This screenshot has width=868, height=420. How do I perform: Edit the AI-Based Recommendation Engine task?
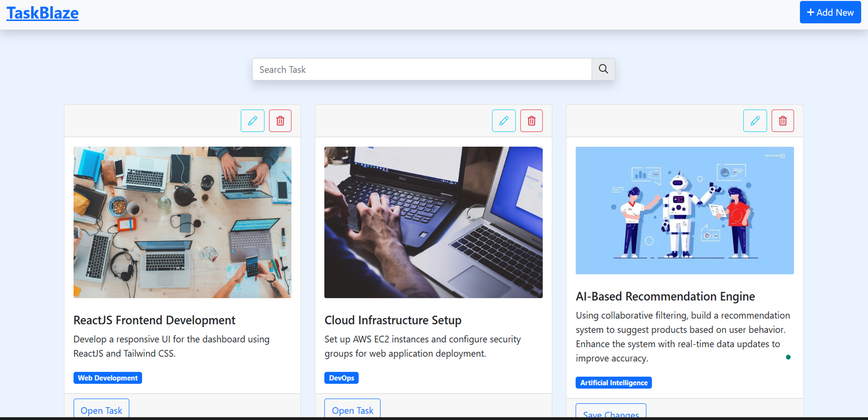coord(755,121)
